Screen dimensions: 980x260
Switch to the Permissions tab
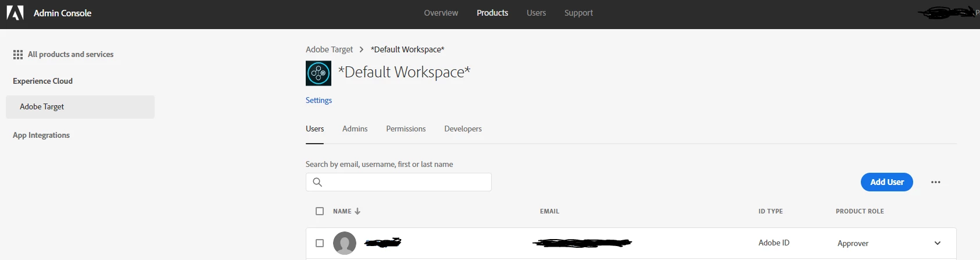[406, 129]
